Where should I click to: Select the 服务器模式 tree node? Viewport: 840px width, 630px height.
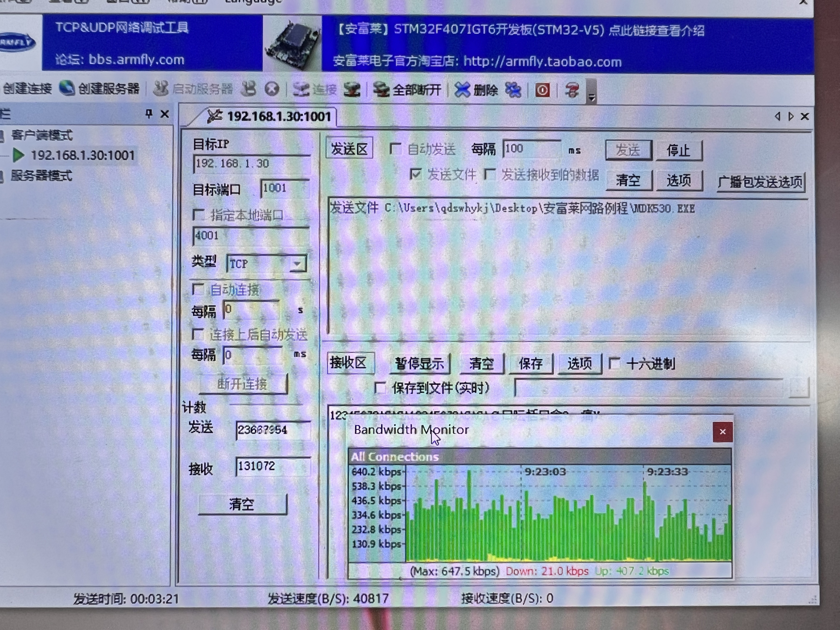[x=41, y=175]
